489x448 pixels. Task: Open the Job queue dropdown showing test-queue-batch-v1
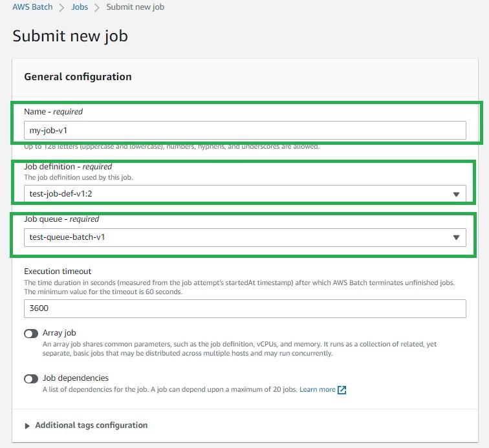click(244, 237)
